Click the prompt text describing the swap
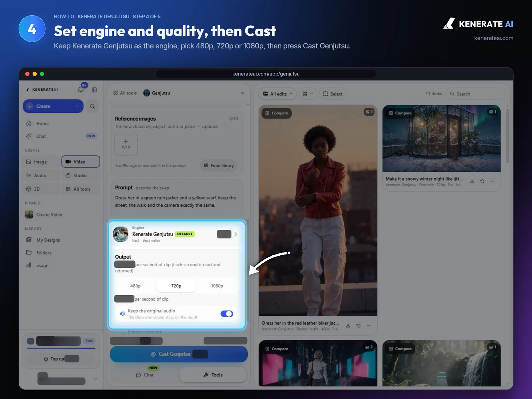The height and width of the screenshot is (399, 532). coord(176,201)
